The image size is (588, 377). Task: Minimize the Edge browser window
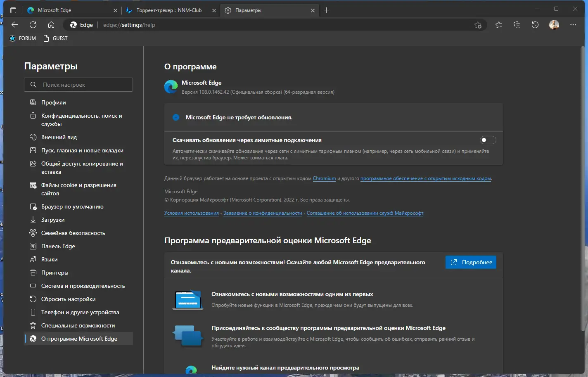tap(537, 9)
